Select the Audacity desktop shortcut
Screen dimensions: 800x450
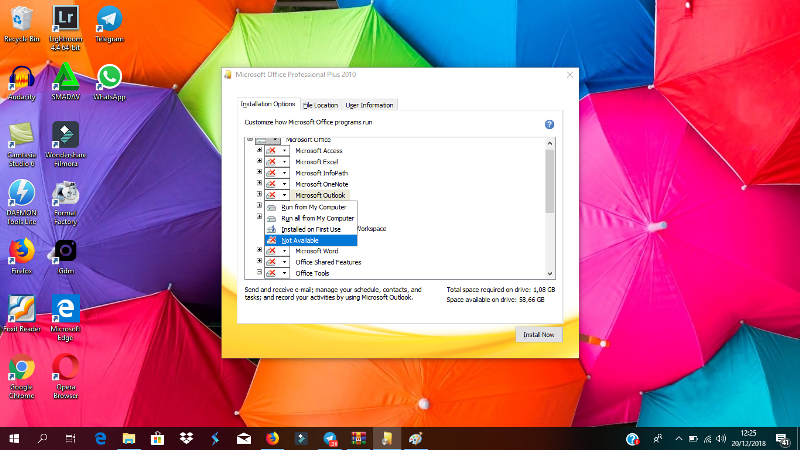pos(21,83)
